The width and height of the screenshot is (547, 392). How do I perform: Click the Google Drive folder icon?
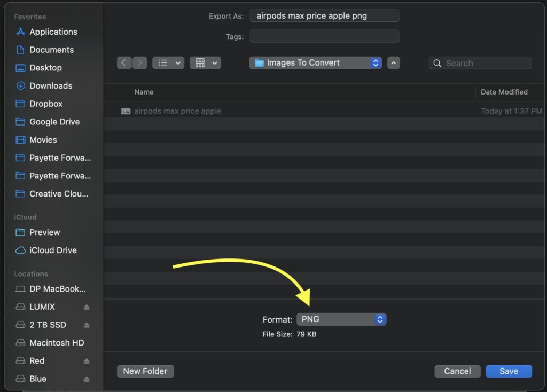click(21, 122)
